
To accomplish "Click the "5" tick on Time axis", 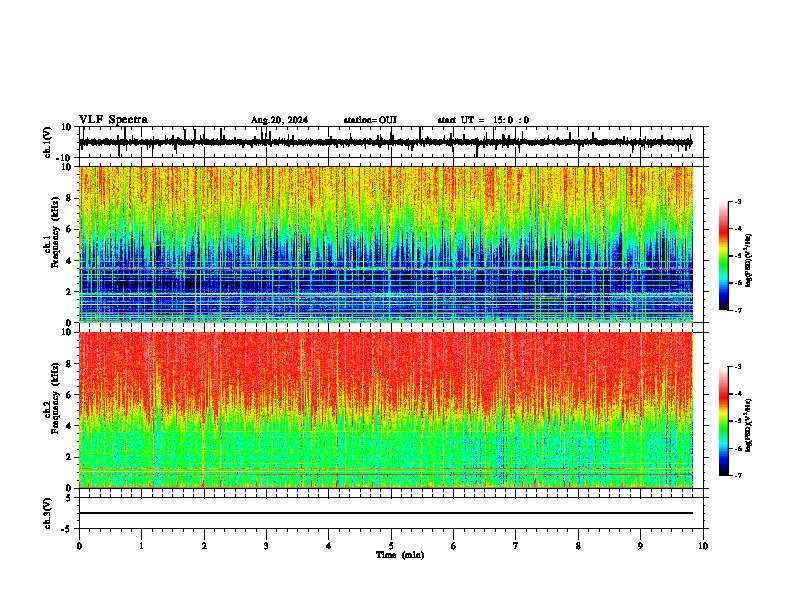I will [x=391, y=546].
